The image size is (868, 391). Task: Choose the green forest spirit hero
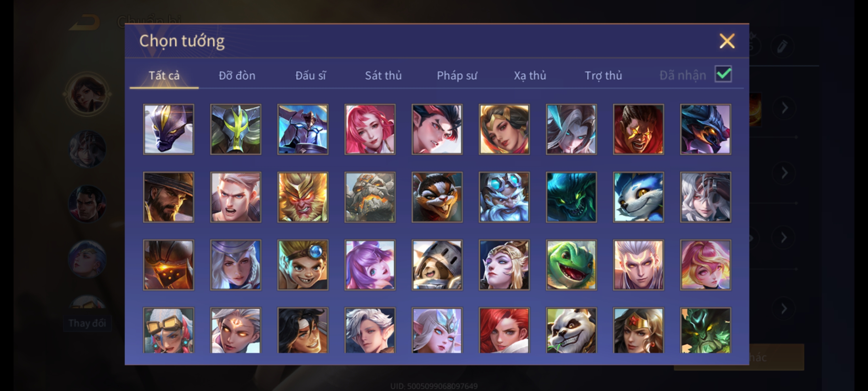tap(705, 330)
